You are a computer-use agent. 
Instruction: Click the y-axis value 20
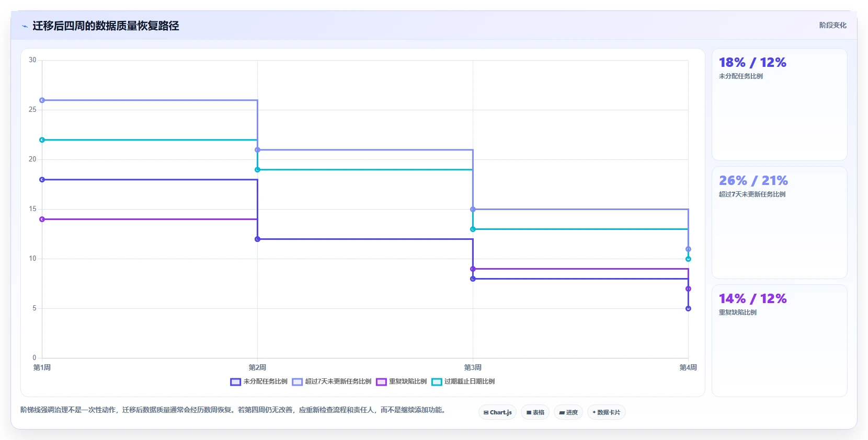pos(32,159)
